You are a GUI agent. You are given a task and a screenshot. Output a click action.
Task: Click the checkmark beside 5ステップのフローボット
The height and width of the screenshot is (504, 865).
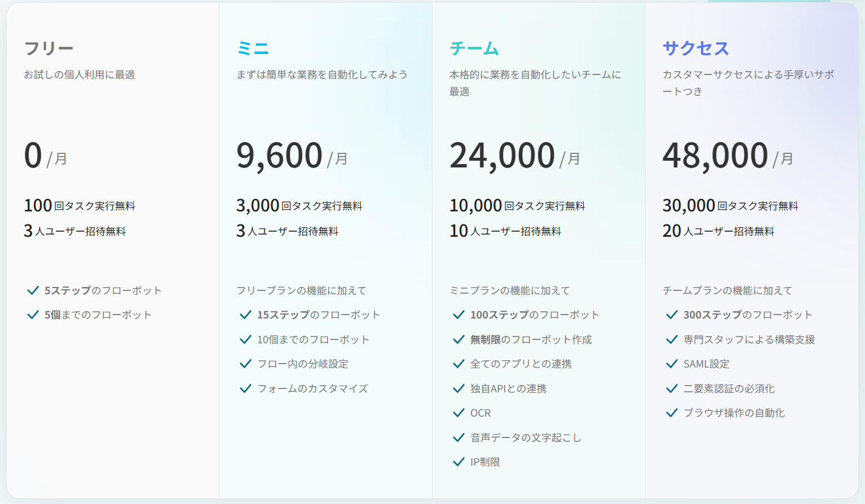pos(33,290)
